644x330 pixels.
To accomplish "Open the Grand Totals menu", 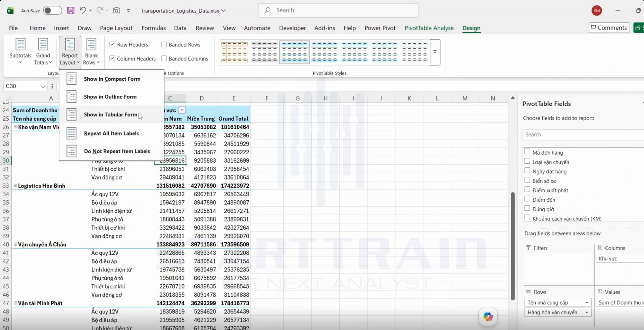I will tap(43, 51).
